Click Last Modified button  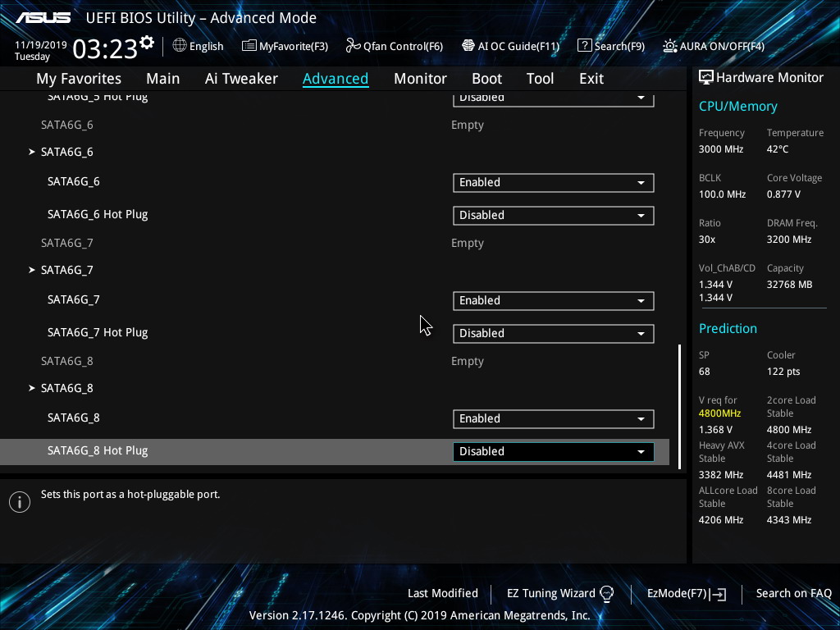pyautogui.click(x=442, y=594)
